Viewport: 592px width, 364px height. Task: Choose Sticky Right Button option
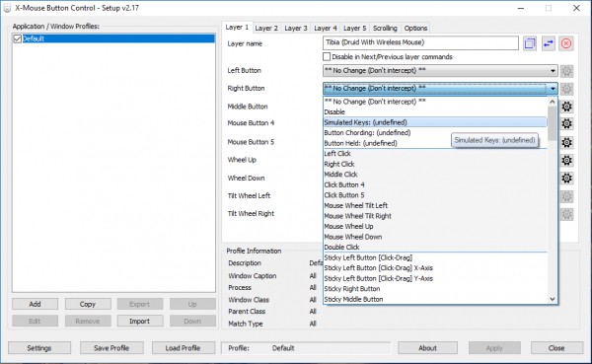pyautogui.click(x=435, y=289)
